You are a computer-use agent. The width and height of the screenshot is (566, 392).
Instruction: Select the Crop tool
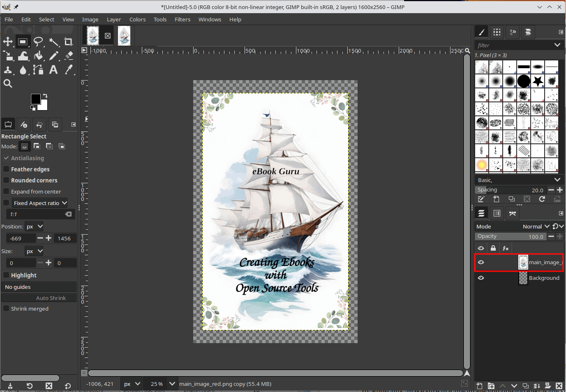tap(68, 42)
